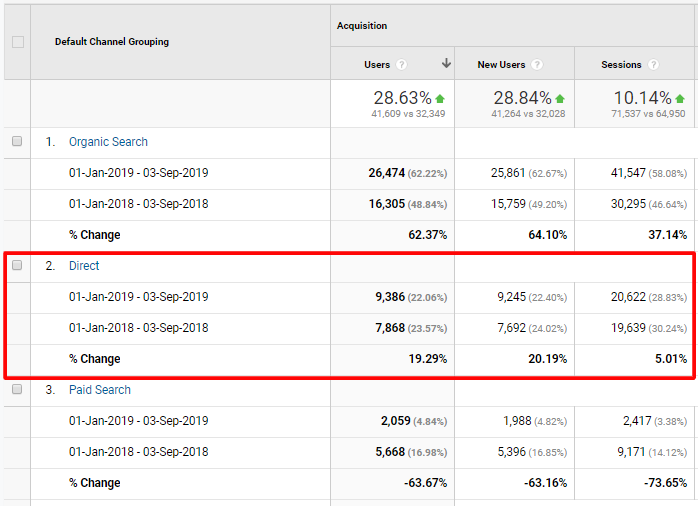The image size is (698, 506).
Task: Select Organic Search sessions value 41,547
Action: 628,173
